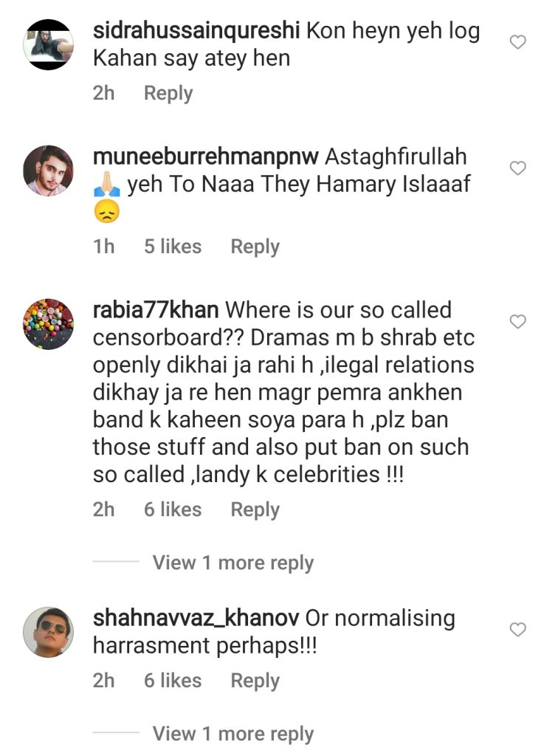Heart rabia77khan's censorboard comment

(x=518, y=321)
